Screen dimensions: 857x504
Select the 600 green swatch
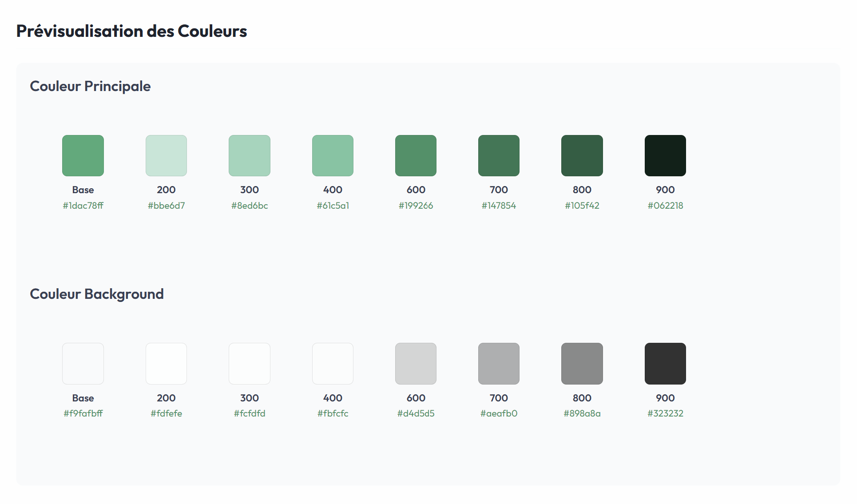click(x=416, y=155)
